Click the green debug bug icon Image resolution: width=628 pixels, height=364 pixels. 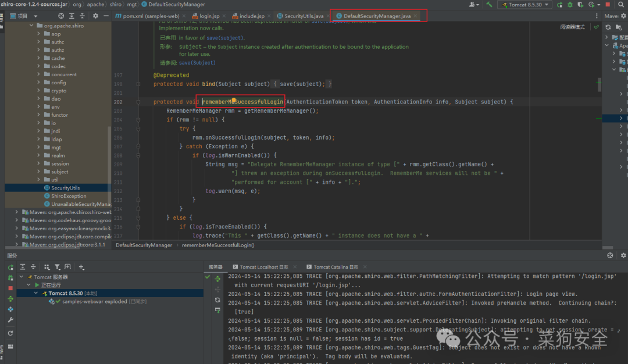[x=570, y=5]
